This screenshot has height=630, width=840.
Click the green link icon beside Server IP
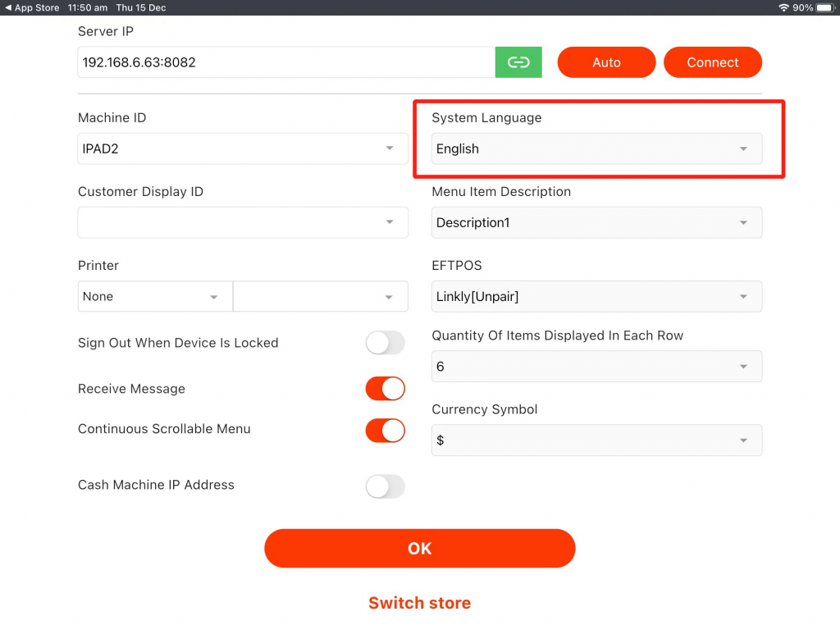click(518, 62)
